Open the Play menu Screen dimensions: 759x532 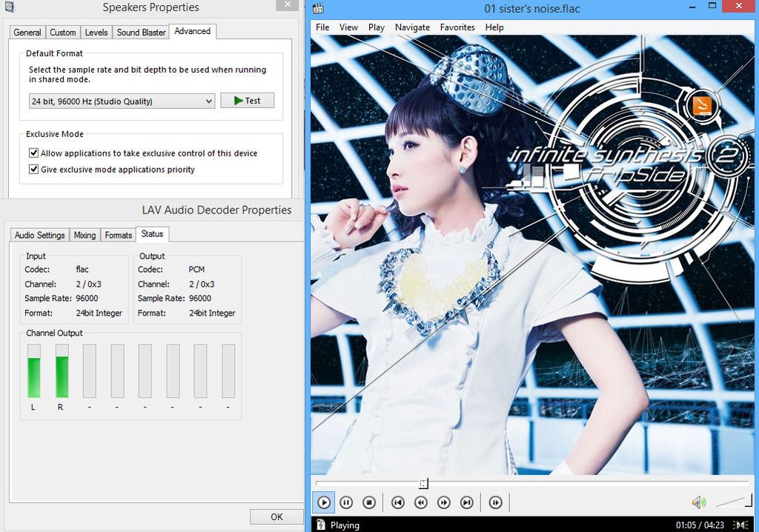point(376,27)
